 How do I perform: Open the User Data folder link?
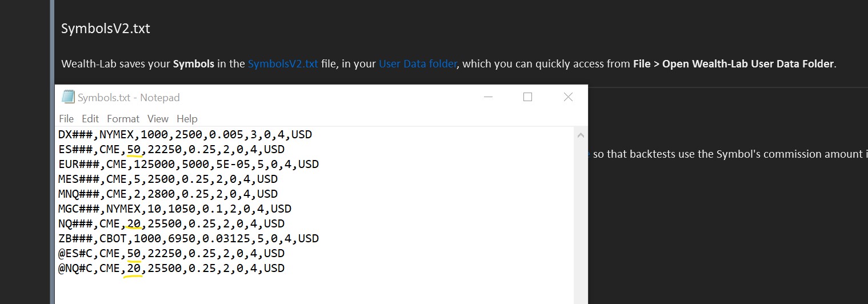(418, 63)
